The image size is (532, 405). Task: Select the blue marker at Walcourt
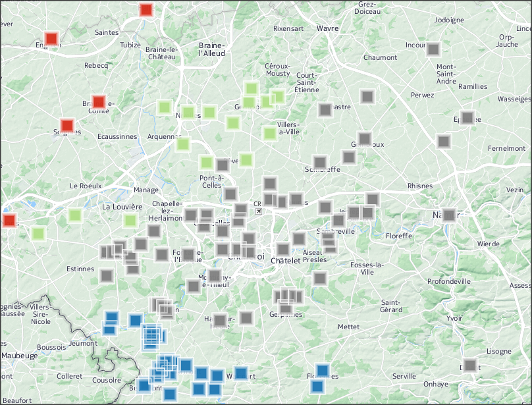(240, 373)
